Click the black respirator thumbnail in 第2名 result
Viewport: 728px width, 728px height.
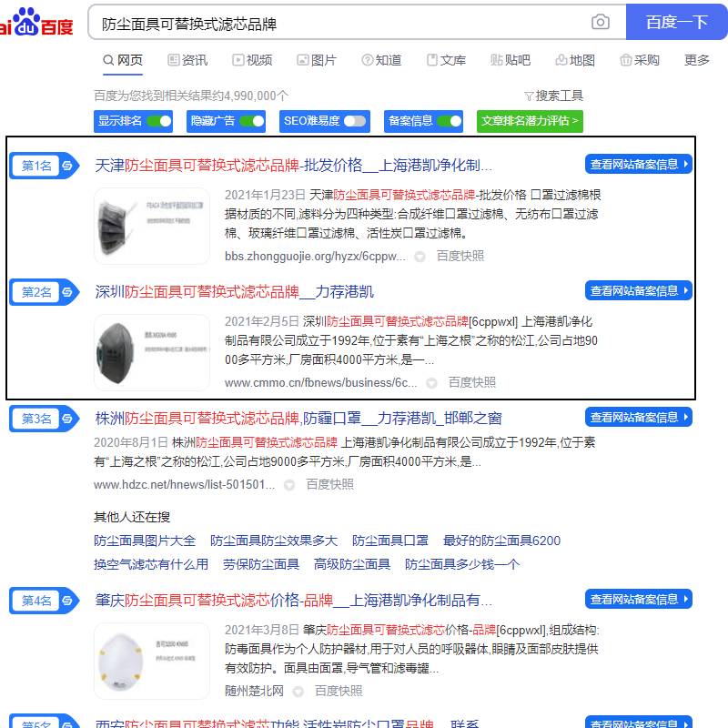pyautogui.click(x=152, y=352)
